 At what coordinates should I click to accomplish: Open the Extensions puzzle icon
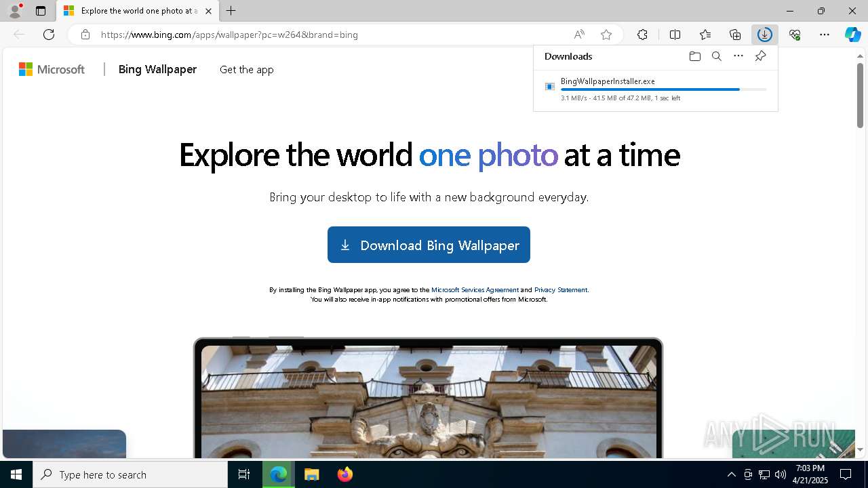point(642,35)
